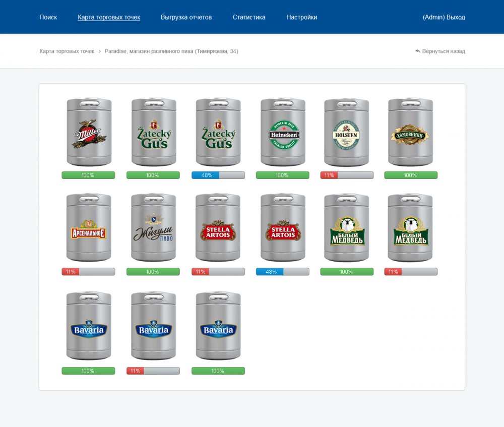504x427 pixels.
Task: Select the Белый Медведь keg at 11%
Action: [x=410, y=227]
